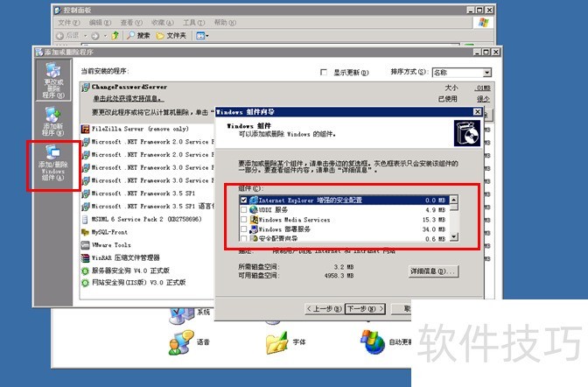Click the Search magnifier toolbar button
Screen dimensions: 588x387
click(x=138, y=36)
